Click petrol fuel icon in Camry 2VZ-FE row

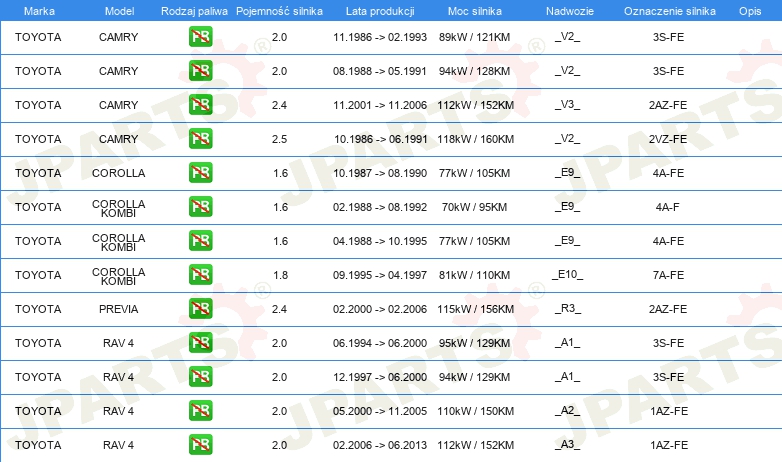[200, 139]
